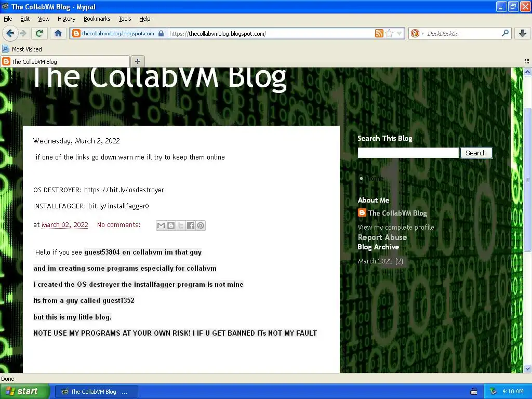This screenshot has width=532, height=399.
Task: Open the URL history dropdown arrow
Action: pyautogui.click(x=400, y=33)
